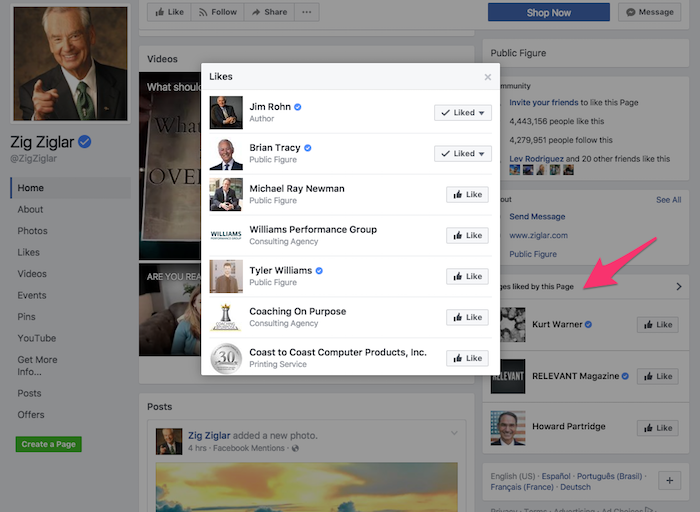Viewport: 700px width, 512px height.
Task: Click See All in About section
Action: click(x=668, y=200)
